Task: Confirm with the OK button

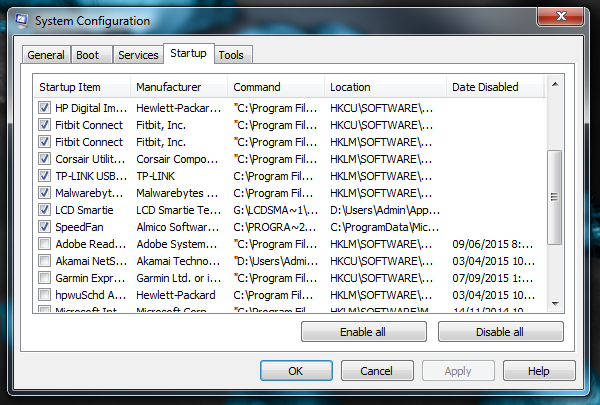Action: [296, 371]
